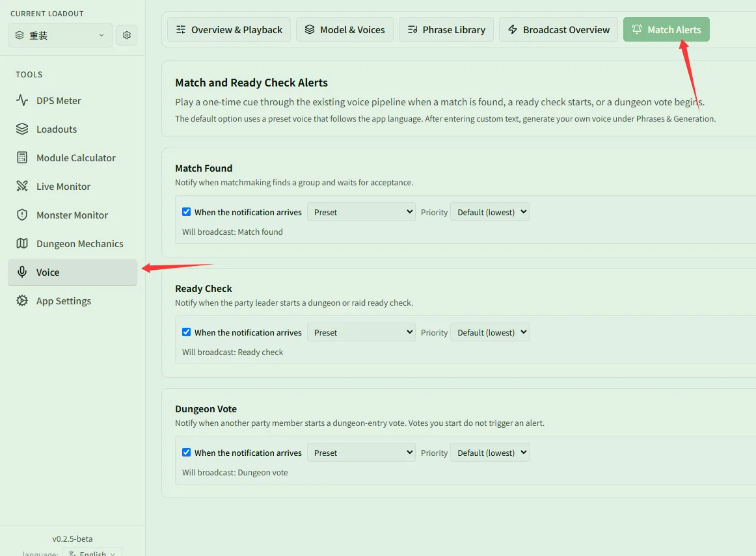The height and width of the screenshot is (556, 756).
Task: Click the DPS Meter pulse icon
Action: click(22, 100)
